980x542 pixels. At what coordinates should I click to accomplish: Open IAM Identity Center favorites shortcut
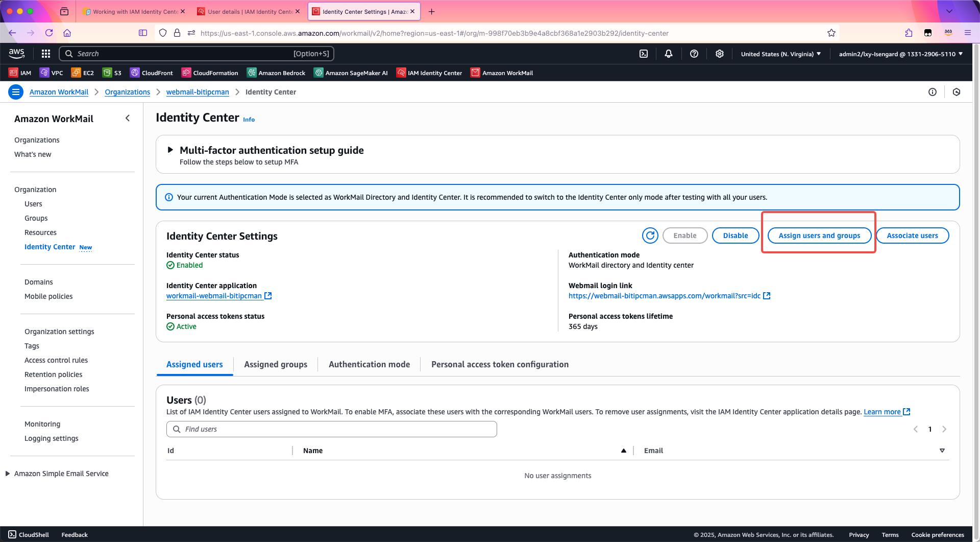point(429,73)
